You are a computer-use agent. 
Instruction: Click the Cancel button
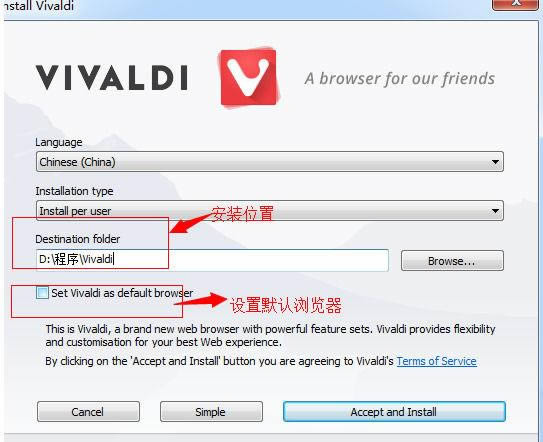coord(88,412)
